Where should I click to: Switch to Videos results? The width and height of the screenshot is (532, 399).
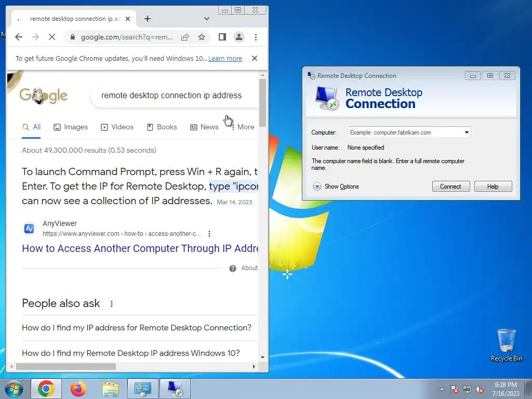(x=117, y=127)
